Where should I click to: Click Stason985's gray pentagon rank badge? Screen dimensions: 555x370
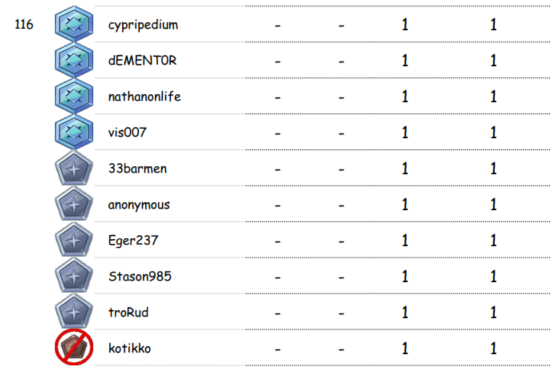point(74,276)
